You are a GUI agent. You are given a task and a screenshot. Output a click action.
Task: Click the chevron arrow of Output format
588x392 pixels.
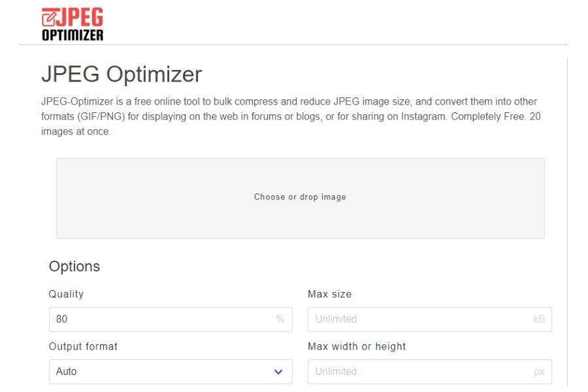pos(278,372)
